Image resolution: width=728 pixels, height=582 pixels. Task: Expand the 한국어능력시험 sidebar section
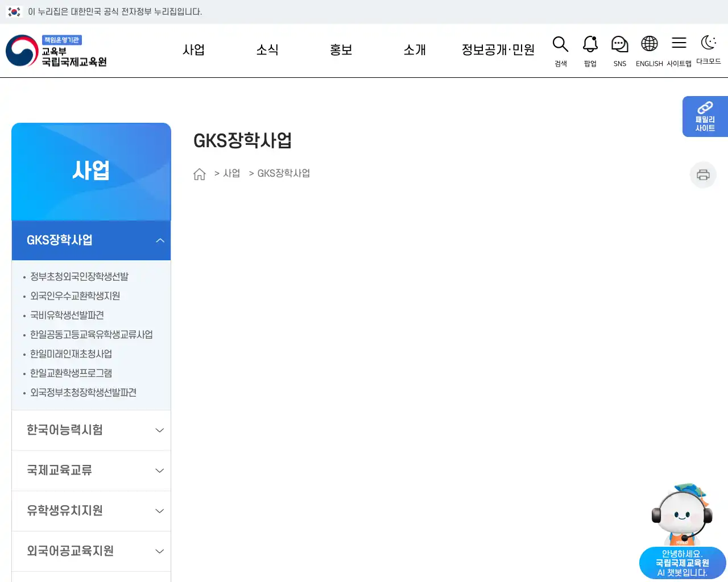[x=91, y=430]
